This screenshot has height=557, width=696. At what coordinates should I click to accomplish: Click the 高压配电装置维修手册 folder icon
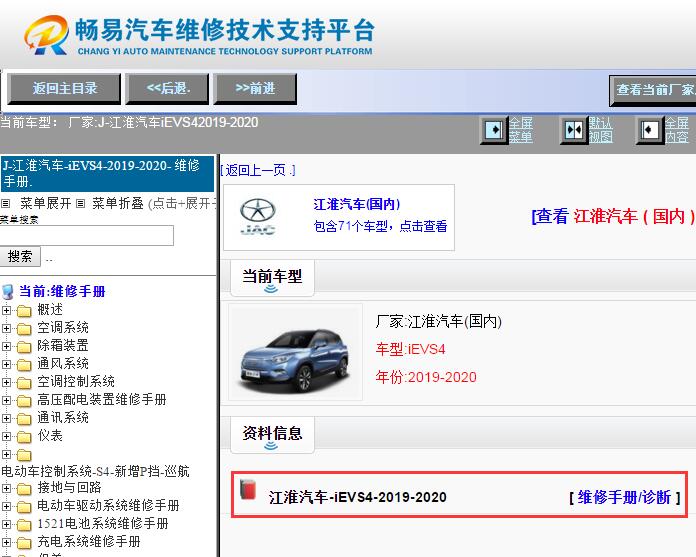tap(24, 400)
